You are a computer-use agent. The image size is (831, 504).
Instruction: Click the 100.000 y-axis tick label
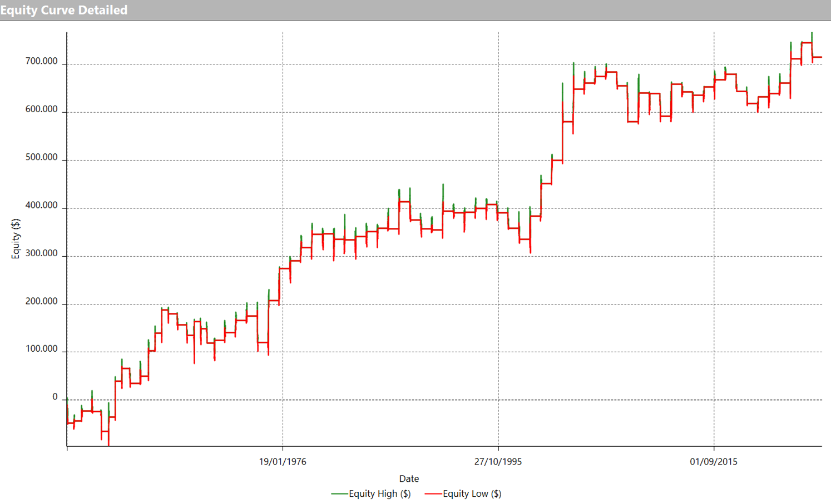[41, 349]
